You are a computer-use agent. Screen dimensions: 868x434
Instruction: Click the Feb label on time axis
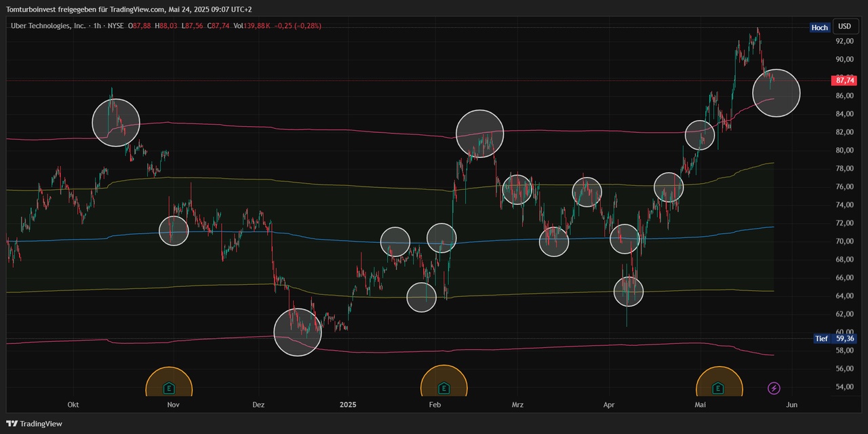435,405
